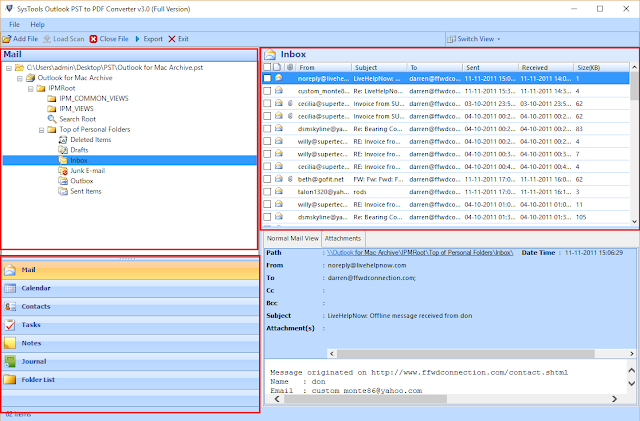Click the Load Scan toolbar icon
This screenshot has height=421, width=640.
[x=47, y=39]
